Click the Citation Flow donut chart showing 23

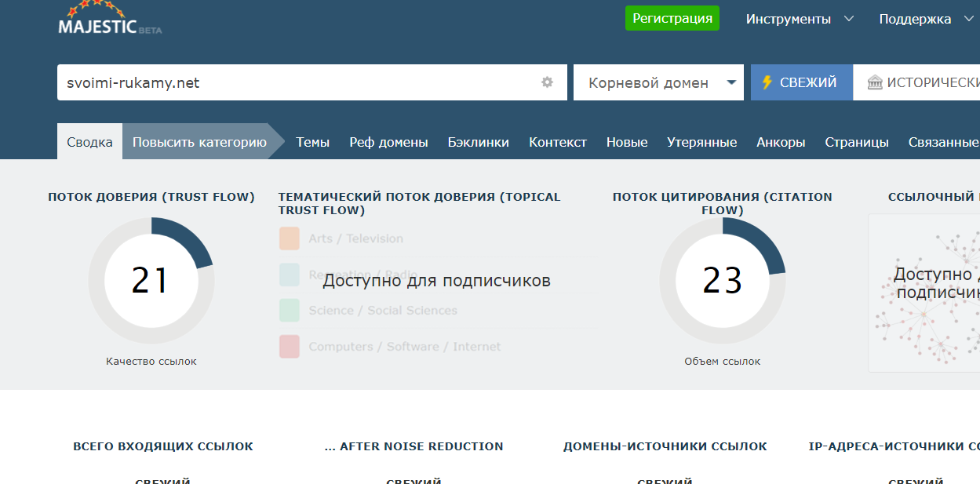[723, 281]
